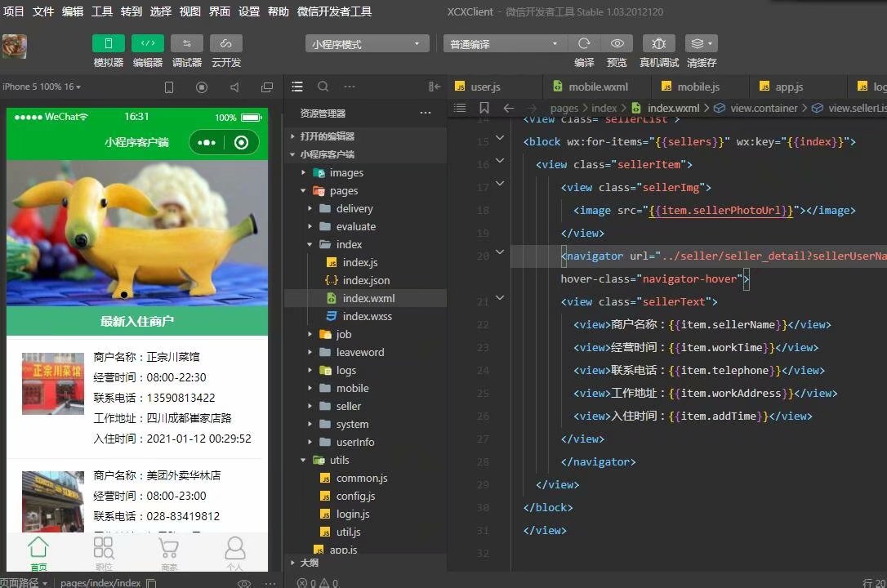
Task: Toggle the eye icon in bottom status bar
Action: 244,582
